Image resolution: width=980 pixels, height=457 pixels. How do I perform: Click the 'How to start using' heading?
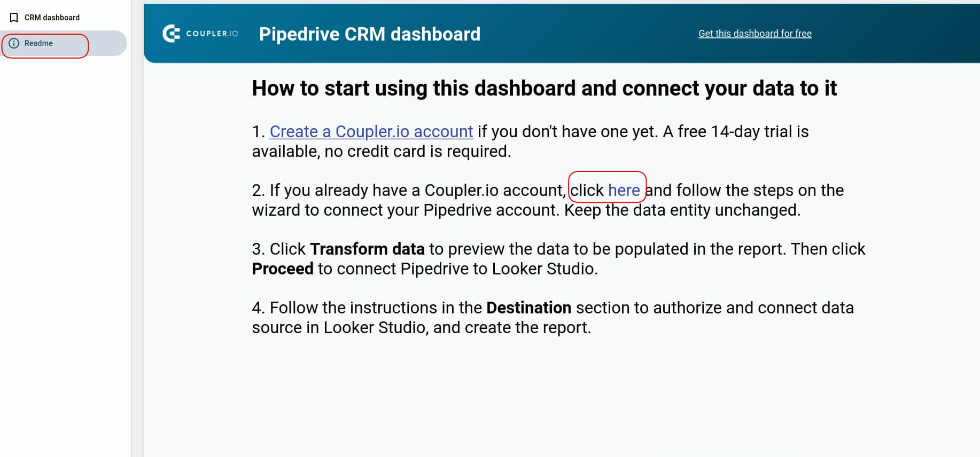click(544, 89)
